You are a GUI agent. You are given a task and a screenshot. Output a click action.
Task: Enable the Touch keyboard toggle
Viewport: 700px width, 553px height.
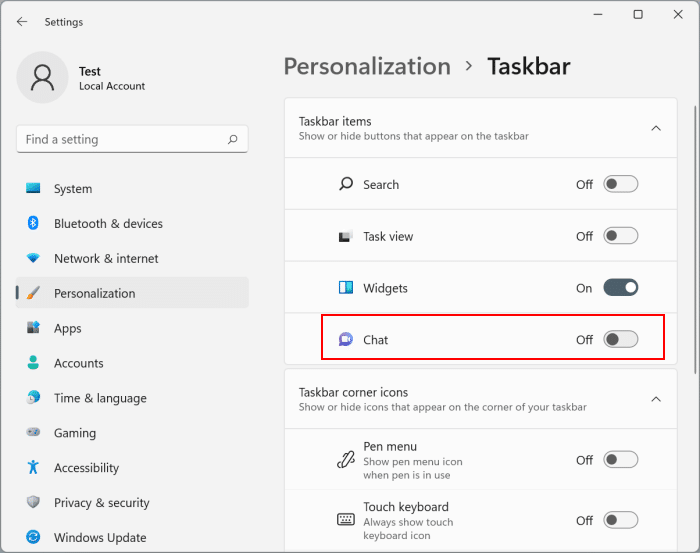click(621, 520)
